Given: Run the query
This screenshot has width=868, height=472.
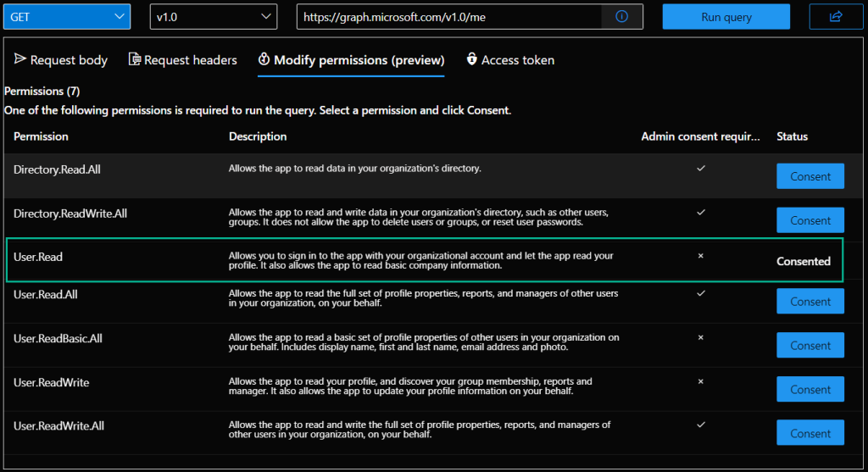Looking at the screenshot, I should tap(726, 17).
